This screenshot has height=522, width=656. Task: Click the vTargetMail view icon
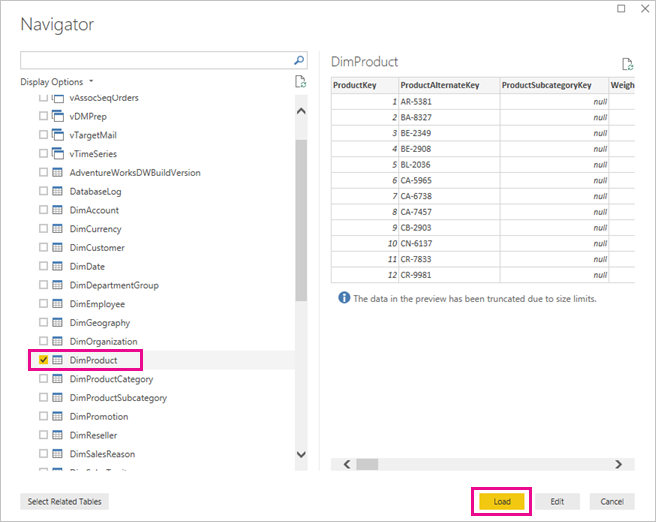pyautogui.click(x=58, y=135)
